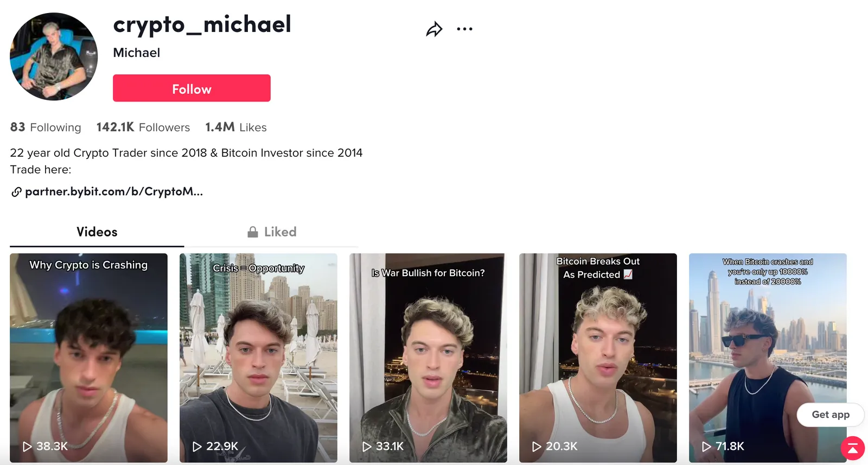868x465 pixels.
Task: Open the partner.bybit.com profile link
Action: click(114, 192)
